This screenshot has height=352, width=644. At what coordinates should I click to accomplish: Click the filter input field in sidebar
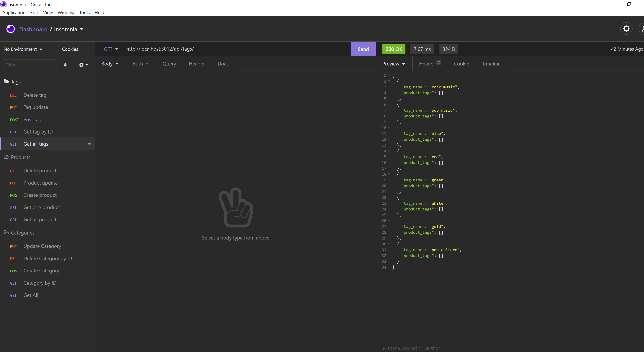[29, 65]
